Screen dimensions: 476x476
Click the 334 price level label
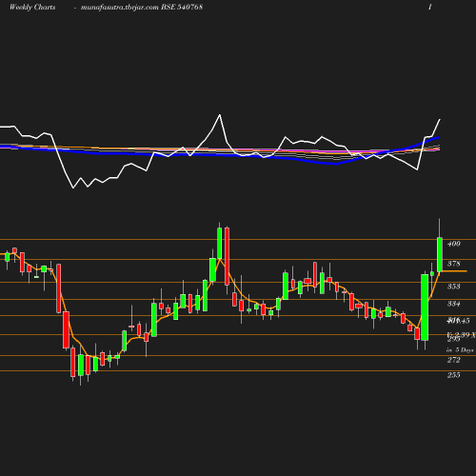[453, 304]
